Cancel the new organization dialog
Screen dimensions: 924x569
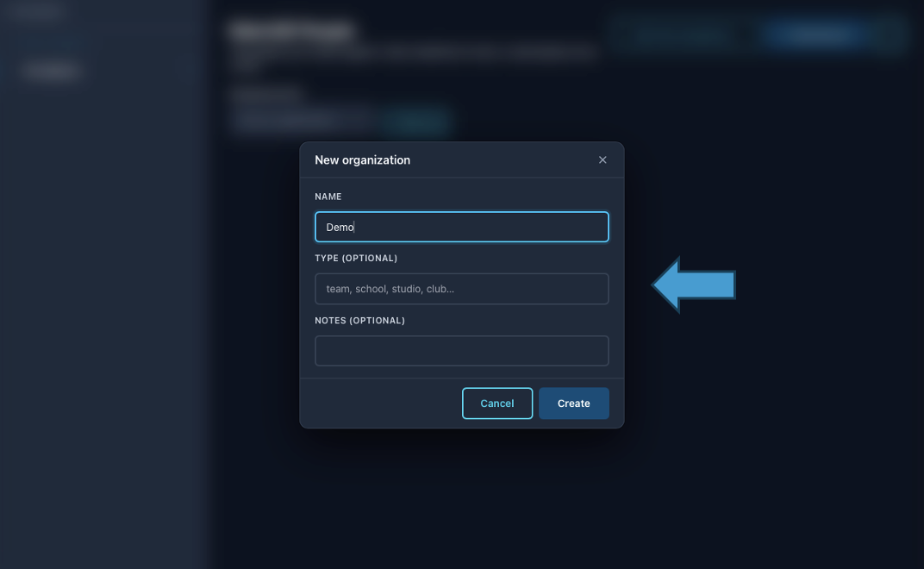(x=497, y=403)
